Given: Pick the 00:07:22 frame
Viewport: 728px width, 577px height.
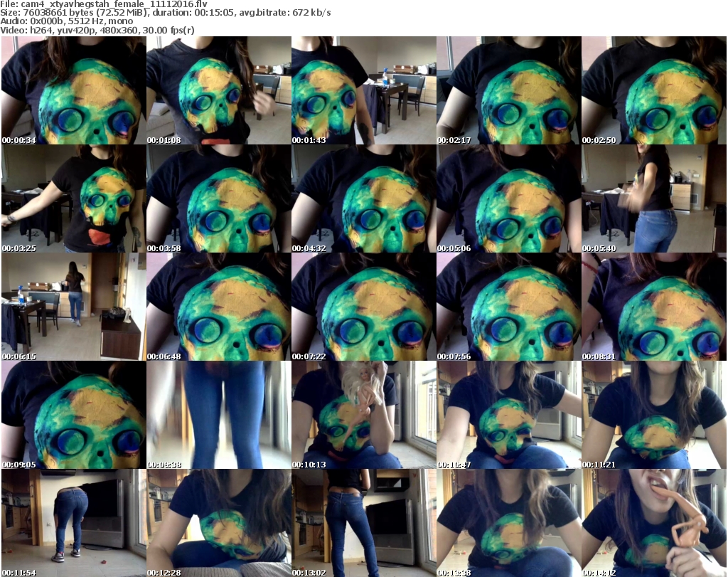Looking at the screenshot, I should point(363,307).
